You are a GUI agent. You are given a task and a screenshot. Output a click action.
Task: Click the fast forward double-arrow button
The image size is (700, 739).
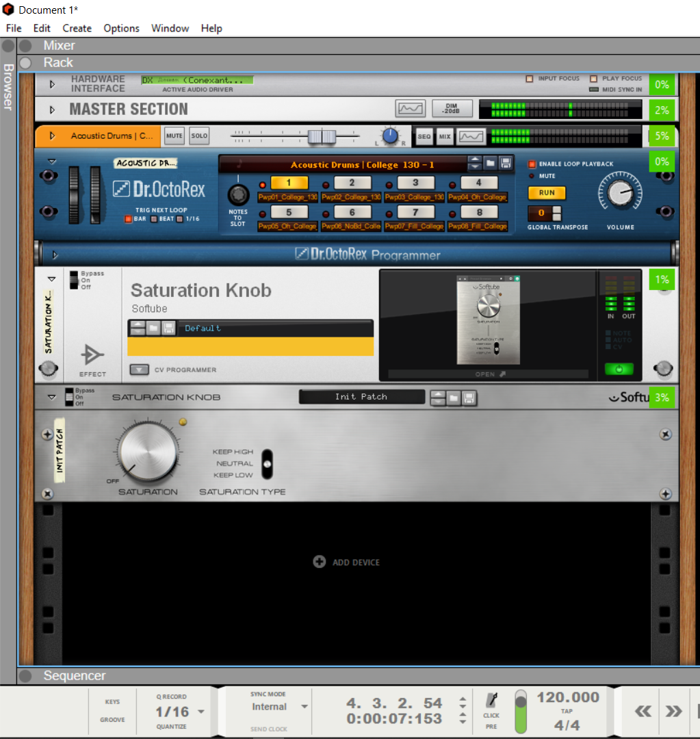click(x=673, y=711)
